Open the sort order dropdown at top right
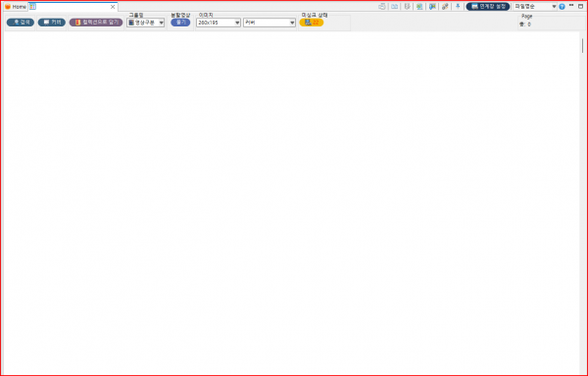Screen dimensions: 588x376 [535, 7]
